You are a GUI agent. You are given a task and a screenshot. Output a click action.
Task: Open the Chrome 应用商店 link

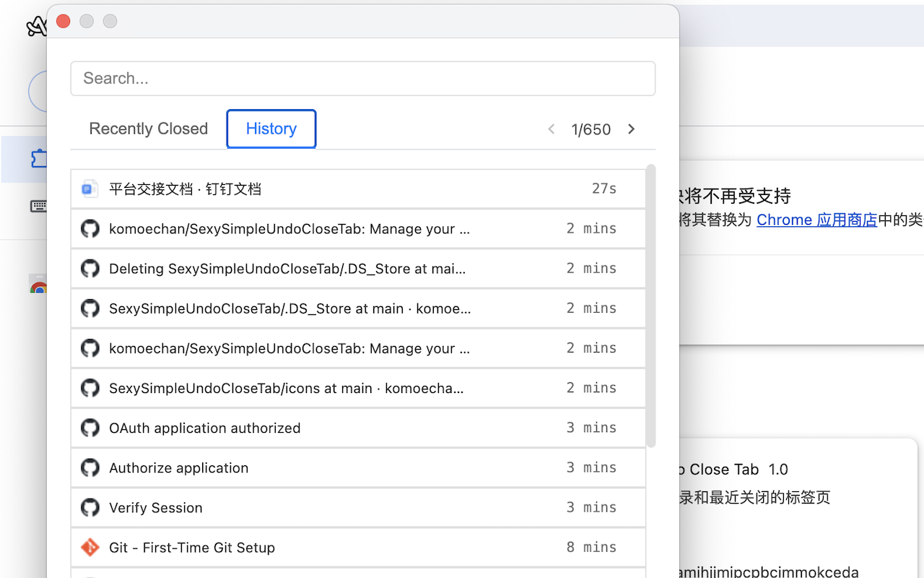pos(816,220)
